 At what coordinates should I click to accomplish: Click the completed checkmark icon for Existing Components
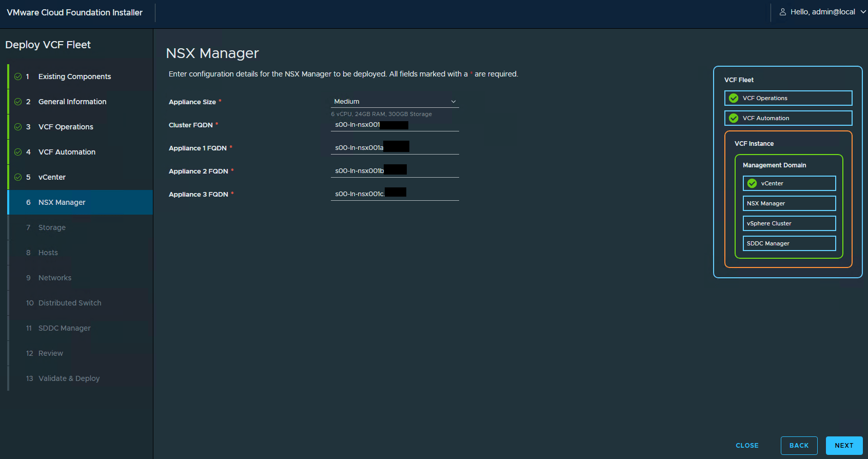click(x=18, y=76)
